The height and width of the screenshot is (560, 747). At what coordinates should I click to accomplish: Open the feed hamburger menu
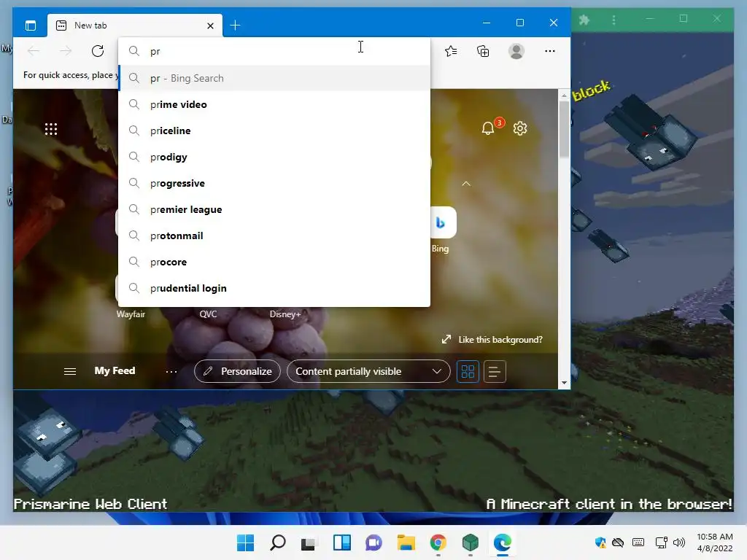click(x=70, y=371)
